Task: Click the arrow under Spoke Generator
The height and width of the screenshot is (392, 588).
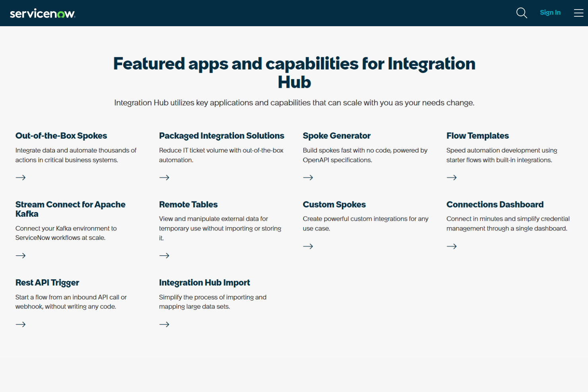Action: point(308,178)
